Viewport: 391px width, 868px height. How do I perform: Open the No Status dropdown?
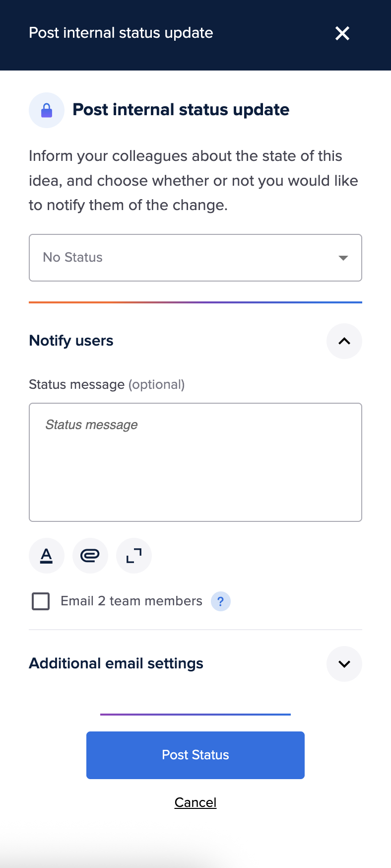pos(195,258)
